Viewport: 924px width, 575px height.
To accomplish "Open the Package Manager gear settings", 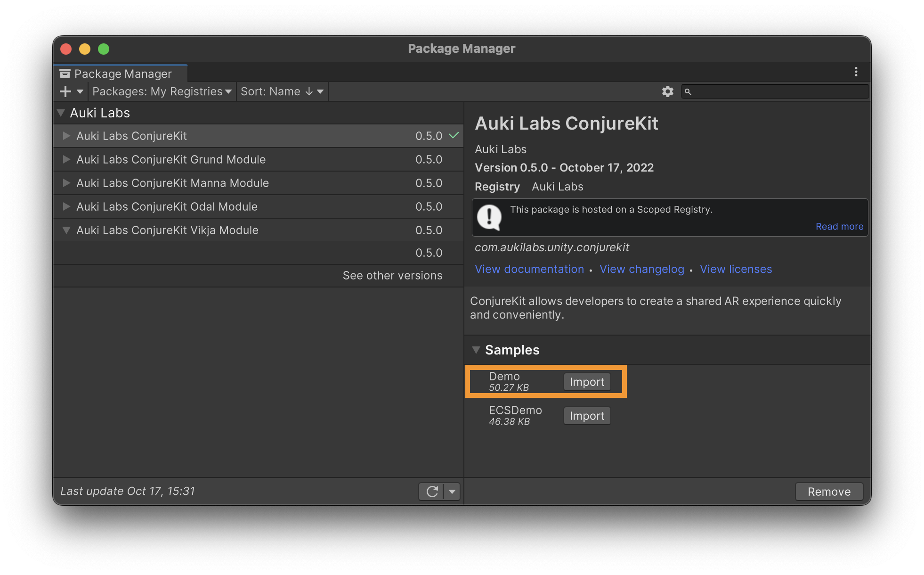I will point(667,91).
